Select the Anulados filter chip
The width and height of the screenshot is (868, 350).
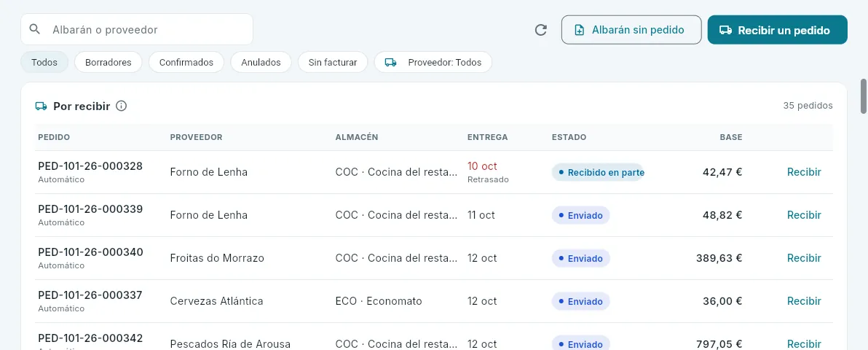(261, 62)
